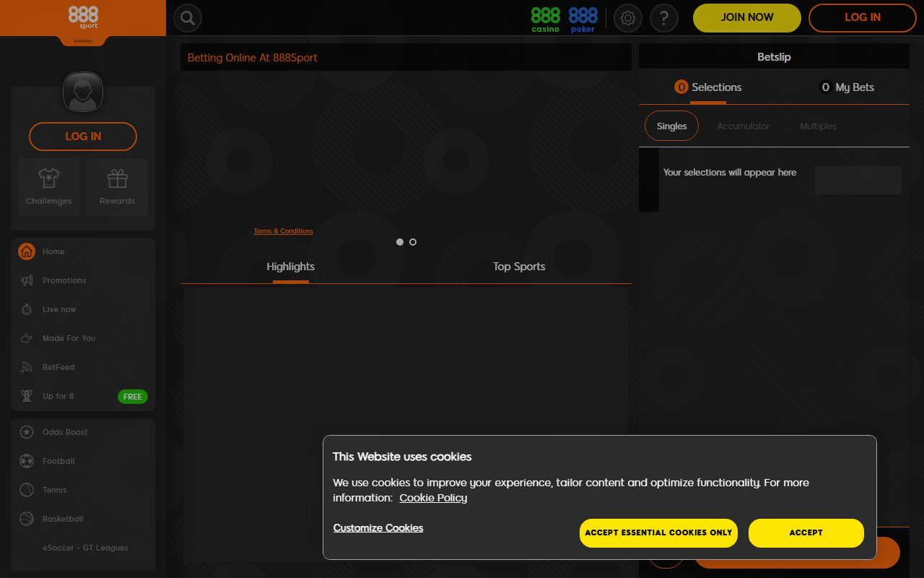Click the Betslip header

(x=774, y=56)
